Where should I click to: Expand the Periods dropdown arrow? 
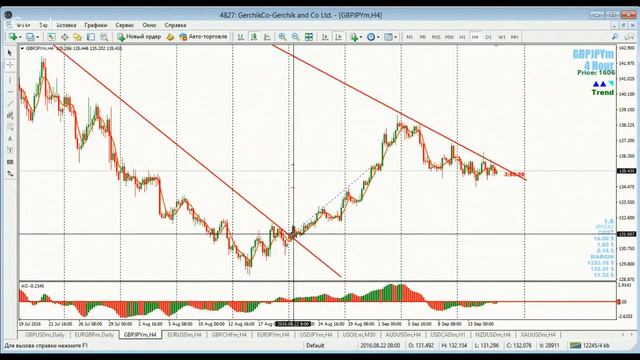[x=378, y=37]
